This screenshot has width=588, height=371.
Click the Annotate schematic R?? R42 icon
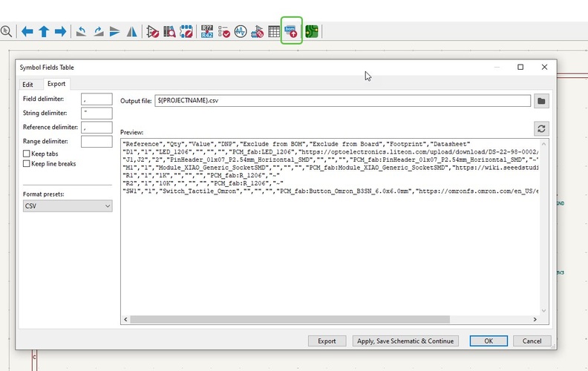pyautogui.click(x=207, y=31)
